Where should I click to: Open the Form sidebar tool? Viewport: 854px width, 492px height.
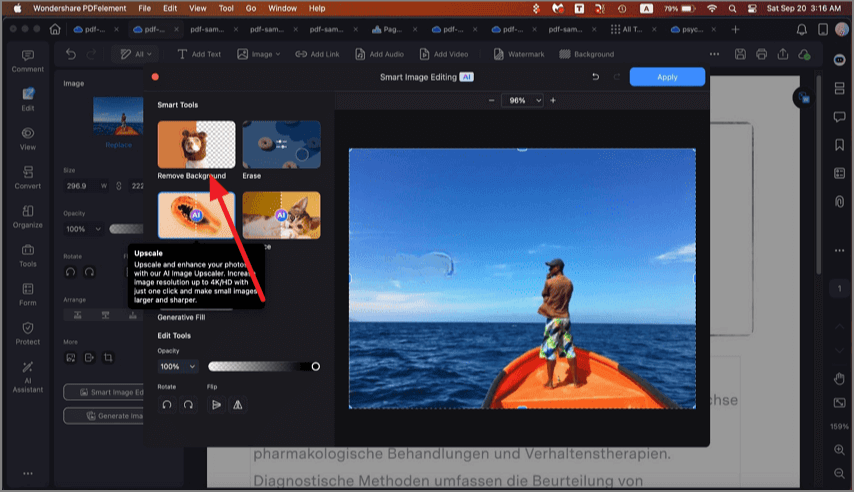click(x=28, y=295)
